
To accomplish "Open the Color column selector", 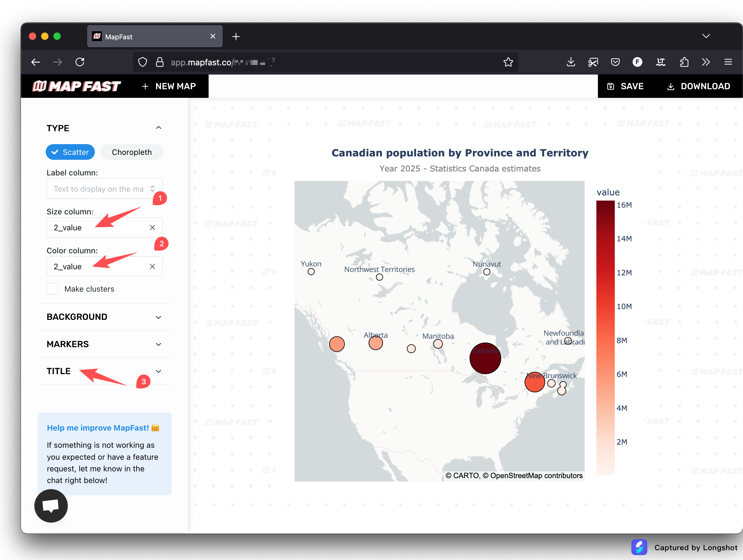I will pos(105,267).
